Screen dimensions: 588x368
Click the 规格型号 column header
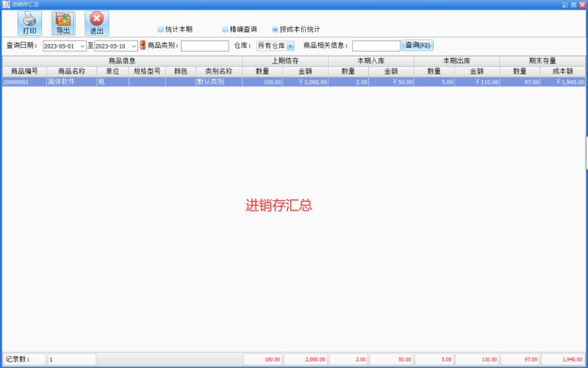click(147, 71)
